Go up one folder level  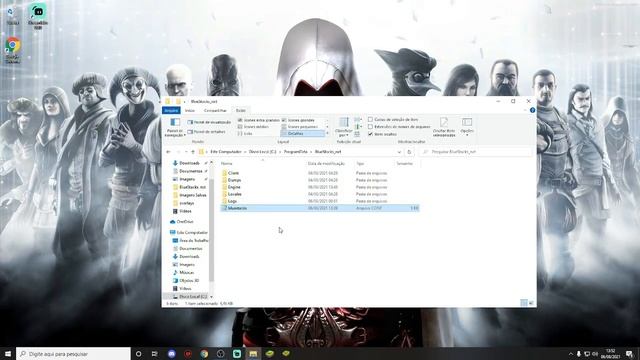coord(193,152)
